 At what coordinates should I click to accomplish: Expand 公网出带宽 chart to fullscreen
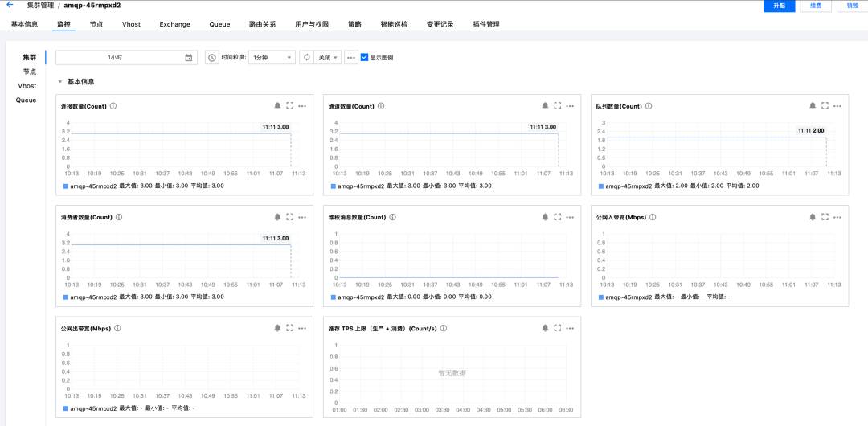pyautogui.click(x=290, y=328)
